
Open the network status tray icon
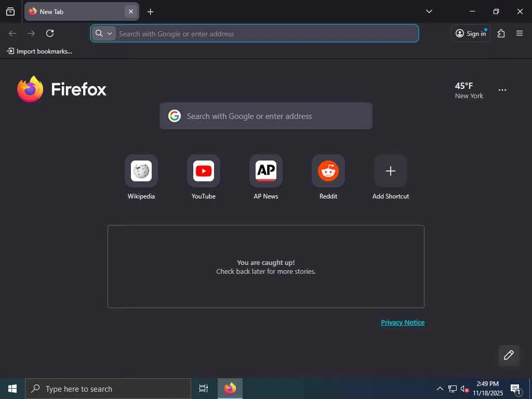coord(453,389)
